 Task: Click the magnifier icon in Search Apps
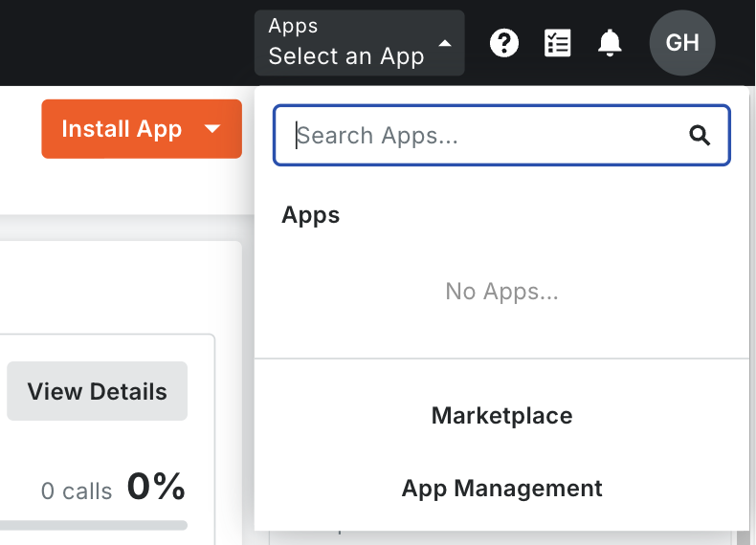tap(700, 136)
